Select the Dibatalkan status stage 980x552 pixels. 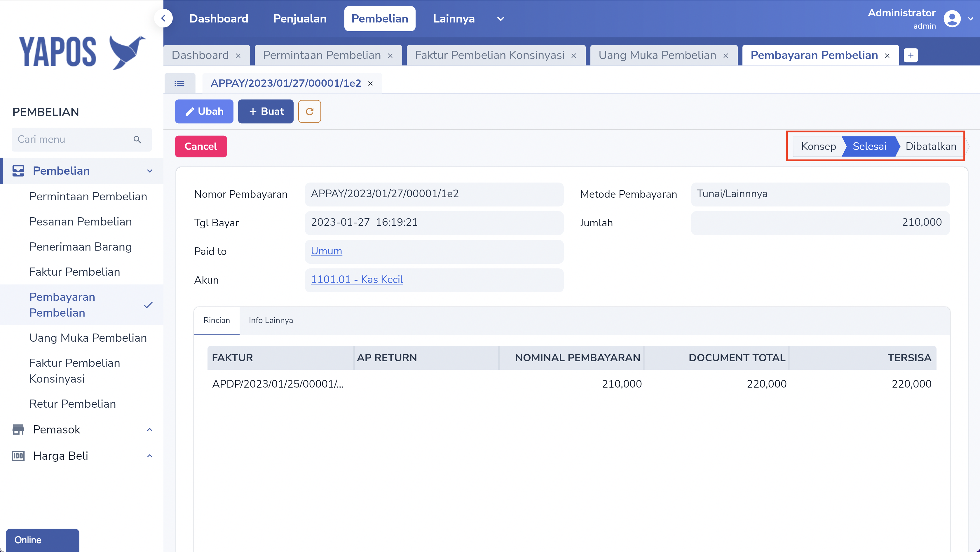coord(931,146)
